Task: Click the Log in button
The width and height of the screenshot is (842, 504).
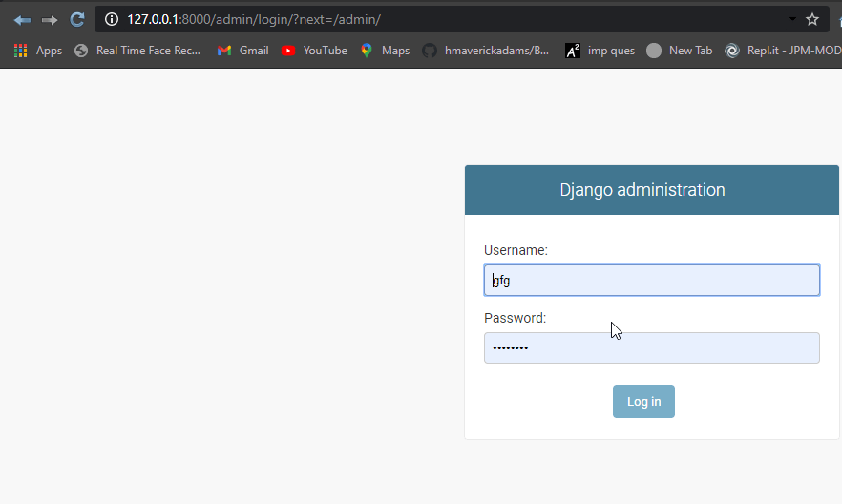Action: pyautogui.click(x=643, y=402)
